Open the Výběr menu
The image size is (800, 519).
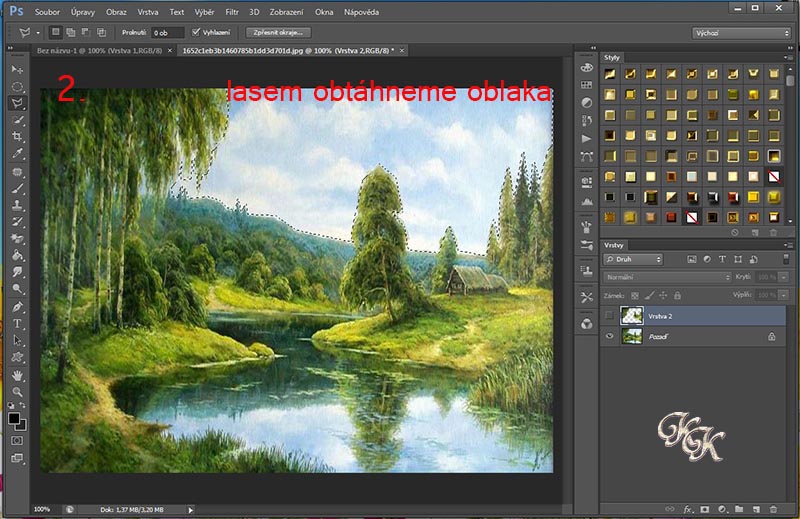pos(205,12)
